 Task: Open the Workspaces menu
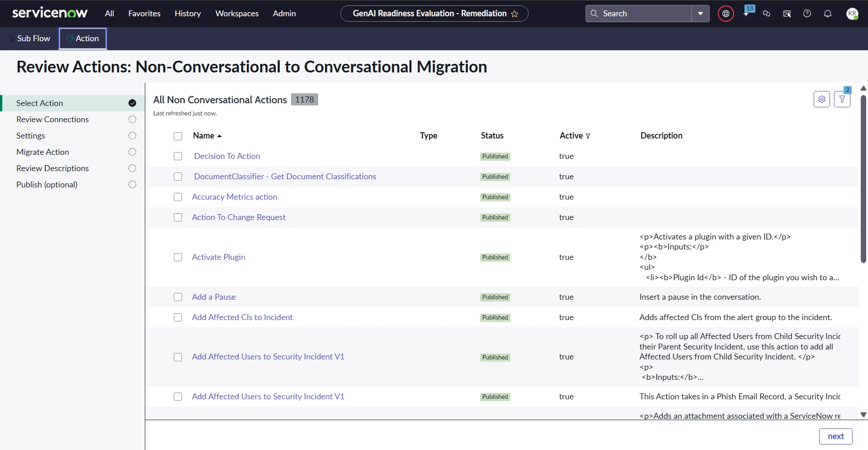click(x=237, y=14)
